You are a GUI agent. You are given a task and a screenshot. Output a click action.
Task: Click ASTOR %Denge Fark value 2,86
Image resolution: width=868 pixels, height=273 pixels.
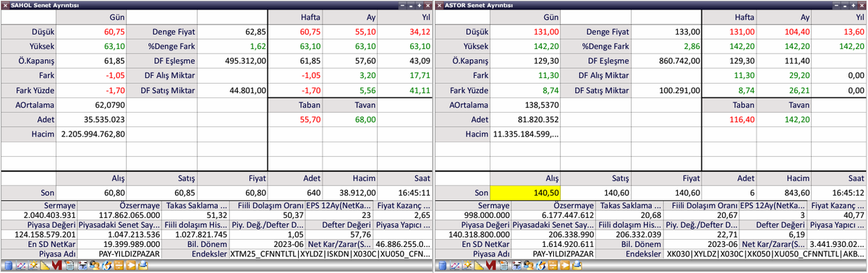pos(692,46)
